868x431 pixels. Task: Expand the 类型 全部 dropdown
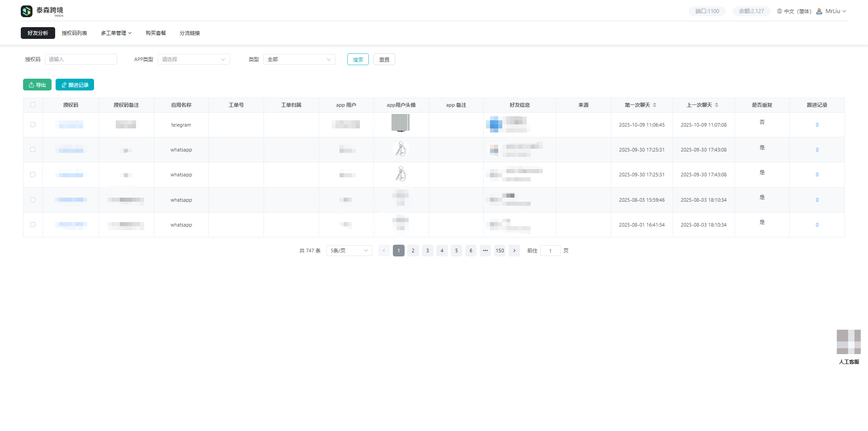[299, 59]
